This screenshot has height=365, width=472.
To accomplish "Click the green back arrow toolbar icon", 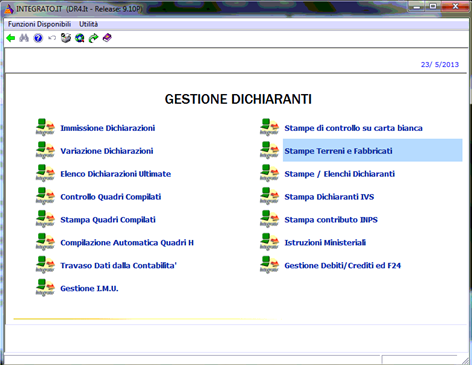I will click(x=11, y=38).
